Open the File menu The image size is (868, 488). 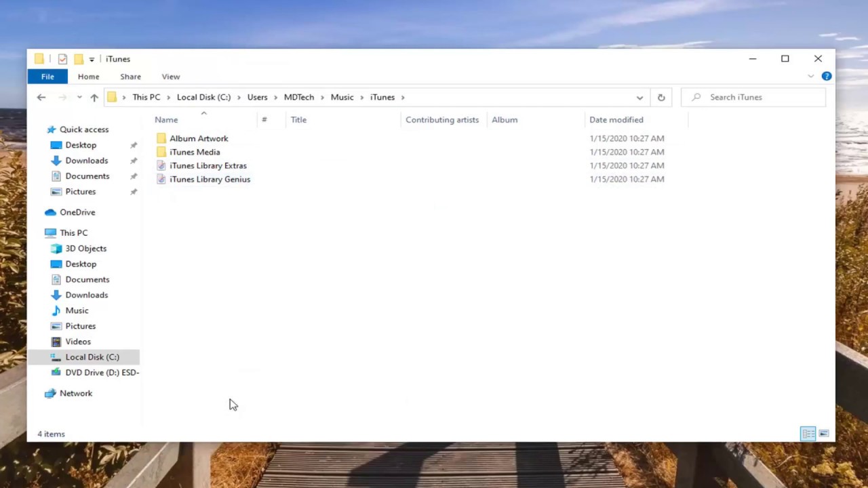[47, 77]
